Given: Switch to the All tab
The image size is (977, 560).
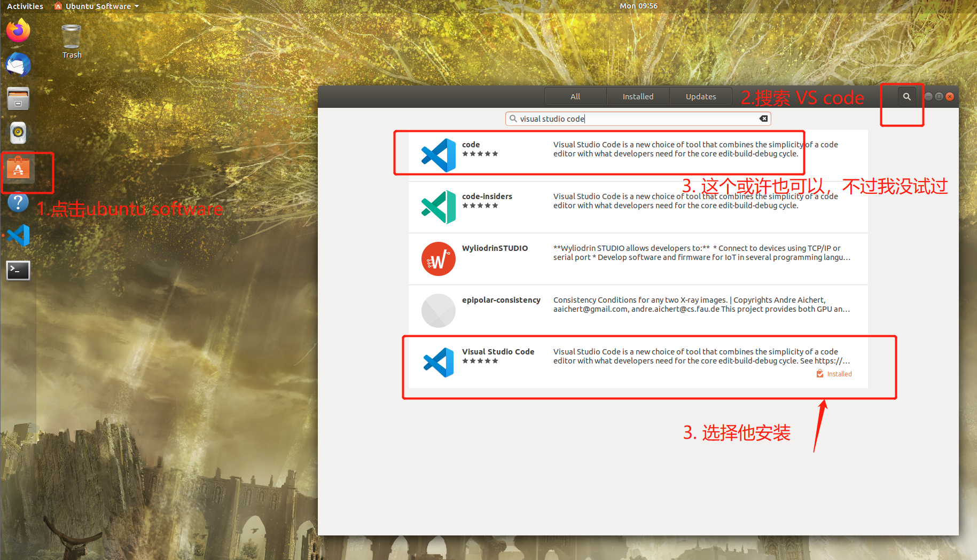Looking at the screenshot, I should click(x=575, y=97).
